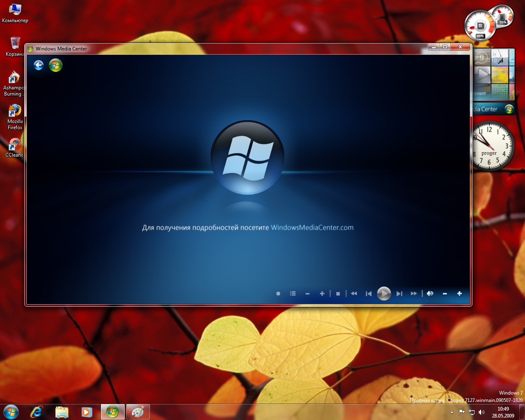Open the guide list icon
525x420 pixels.
coord(293,294)
